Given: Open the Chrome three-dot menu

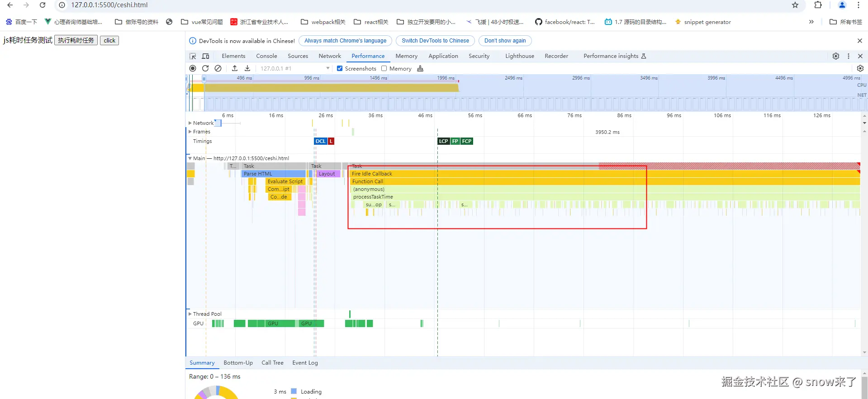Looking at the screenshot, I should click(859, 5).
